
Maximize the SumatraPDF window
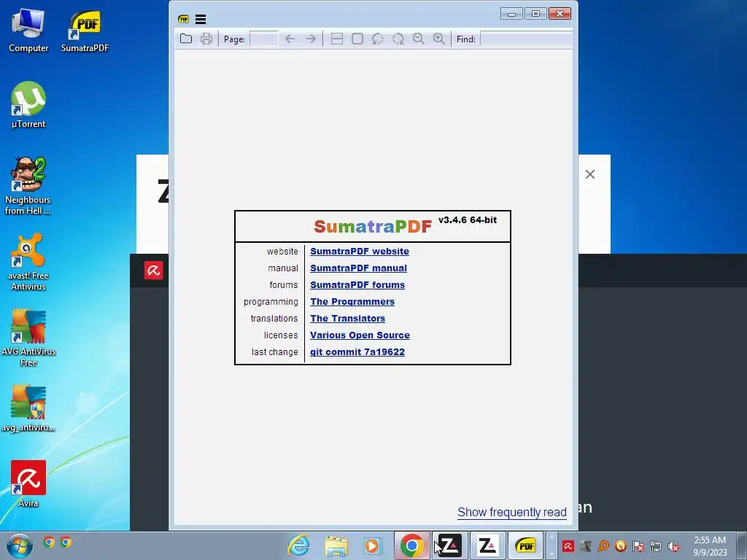coord(535,14)
